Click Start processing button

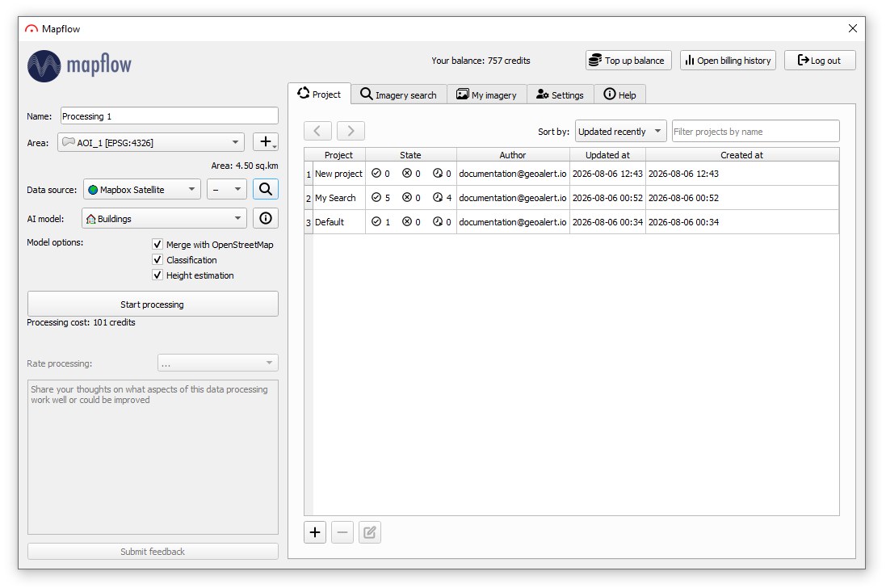pyautogui.click(x=153, y=304)
